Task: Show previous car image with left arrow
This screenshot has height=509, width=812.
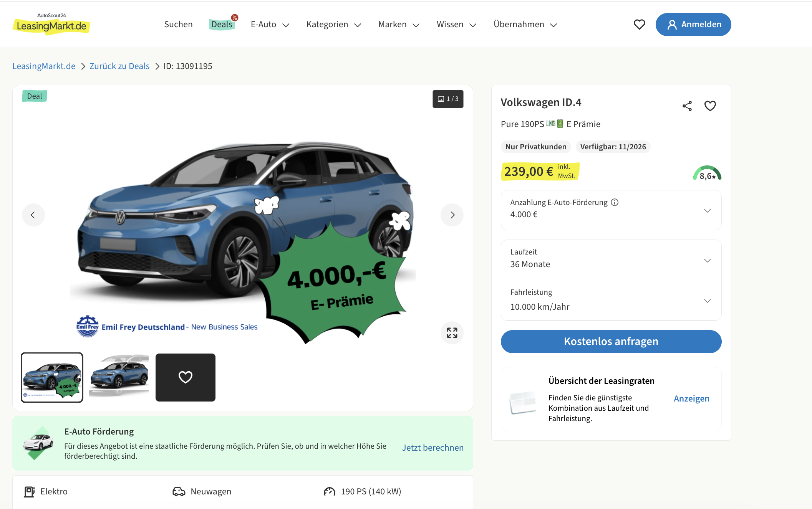Action: (33, 215)
